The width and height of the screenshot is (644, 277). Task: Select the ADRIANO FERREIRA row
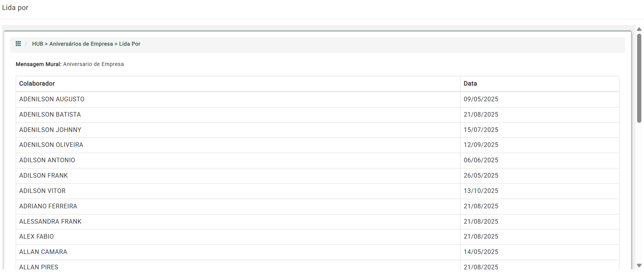pyautogui.click(x=48, y=206)
